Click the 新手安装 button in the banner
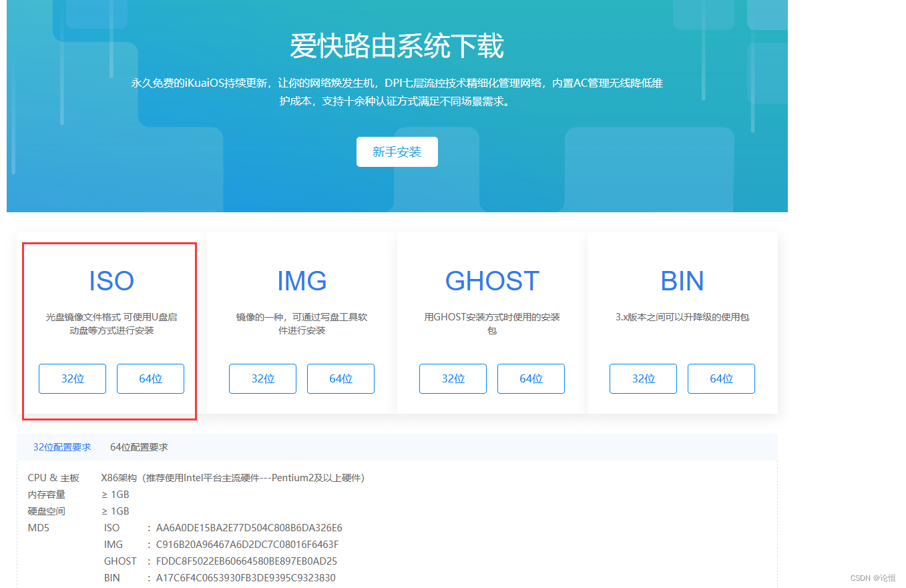 click(x=397, y=152)
